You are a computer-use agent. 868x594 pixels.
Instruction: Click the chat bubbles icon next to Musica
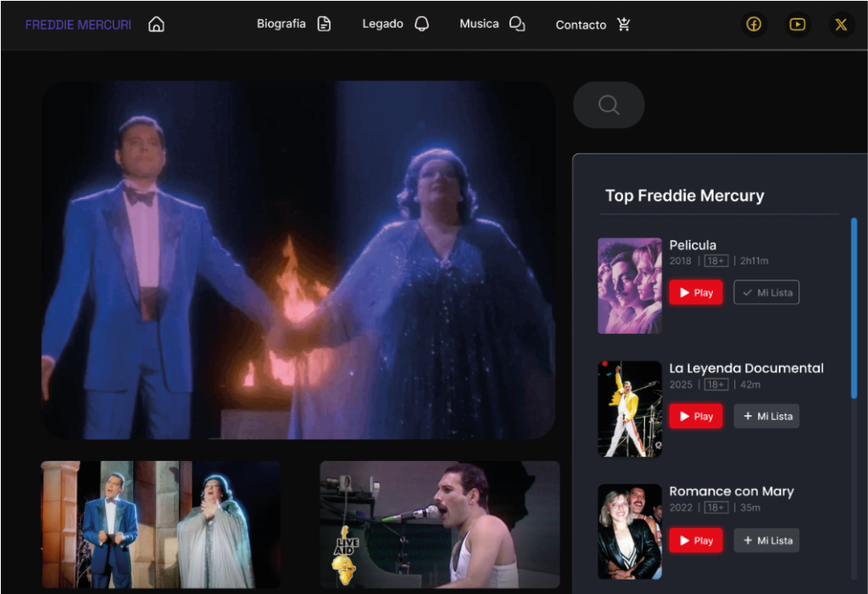coord(516,24)
